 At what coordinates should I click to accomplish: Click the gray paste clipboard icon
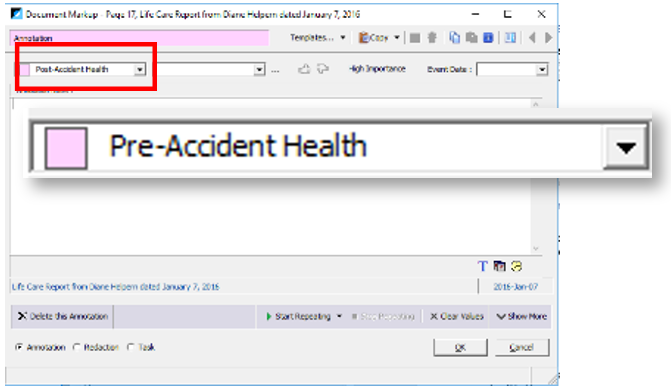click(472, 38)
